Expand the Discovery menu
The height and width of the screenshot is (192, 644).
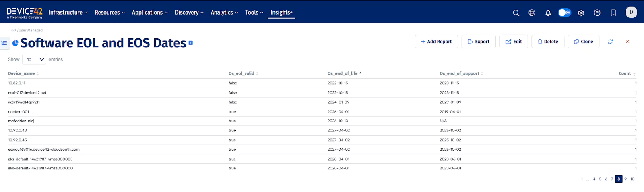click(x=189, y=13)
